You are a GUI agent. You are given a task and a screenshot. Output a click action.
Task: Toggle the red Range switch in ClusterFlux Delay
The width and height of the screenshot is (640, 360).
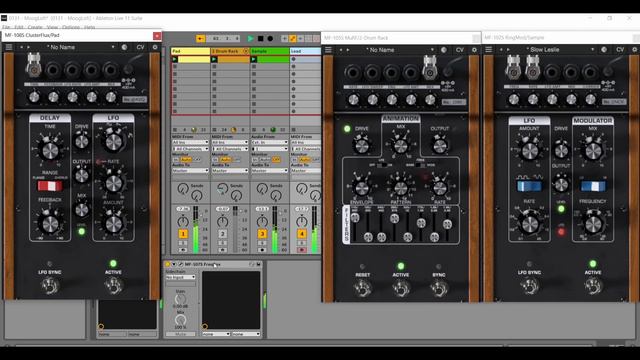pyautogui.click(x=50, y=186)
